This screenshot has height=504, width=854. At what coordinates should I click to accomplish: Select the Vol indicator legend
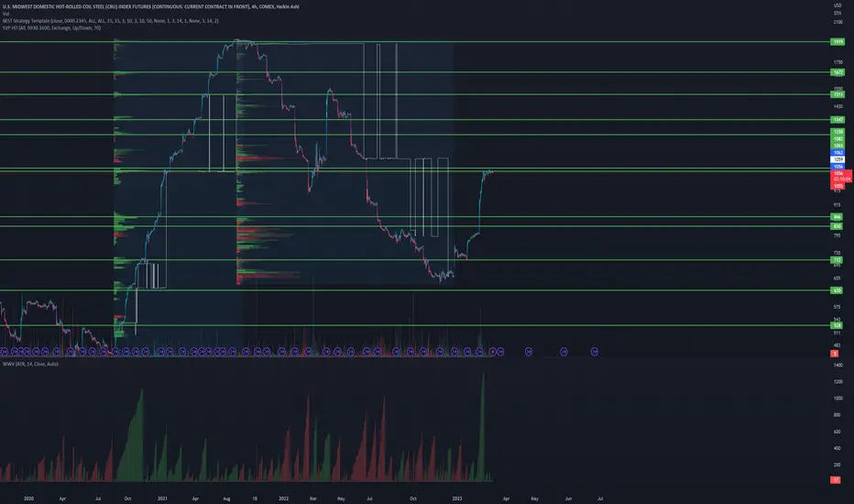[x=6, y=14]
